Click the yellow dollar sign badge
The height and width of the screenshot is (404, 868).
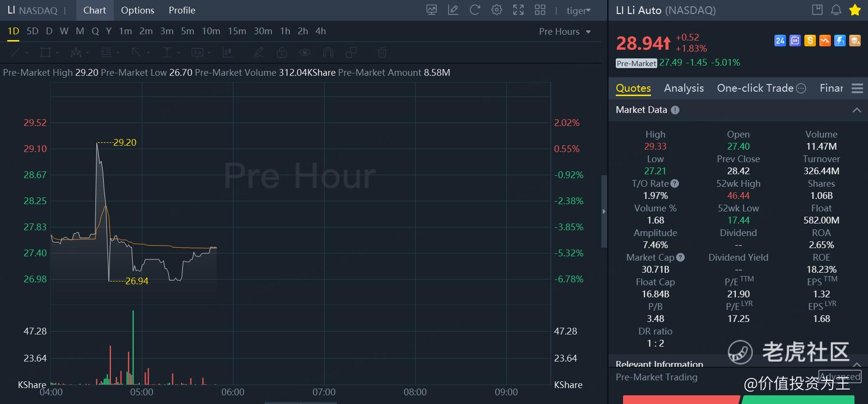pyautogui.click(x=810, y=41)
